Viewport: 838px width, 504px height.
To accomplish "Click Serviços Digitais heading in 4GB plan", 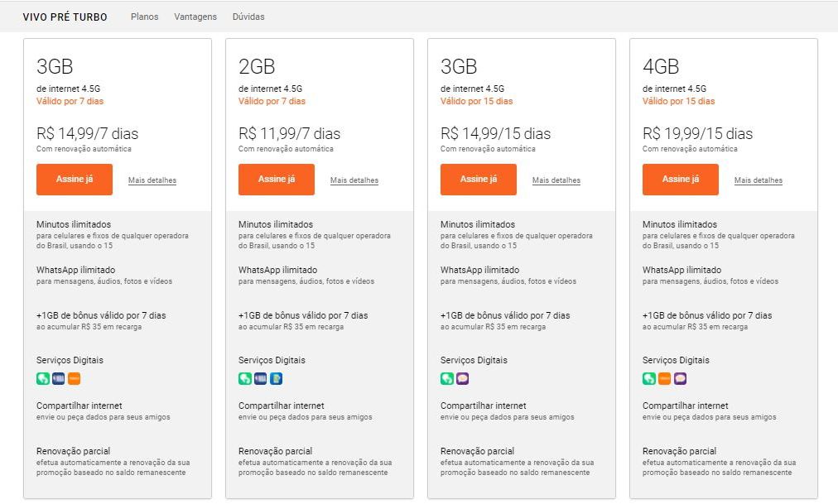I will coord(676,360).
